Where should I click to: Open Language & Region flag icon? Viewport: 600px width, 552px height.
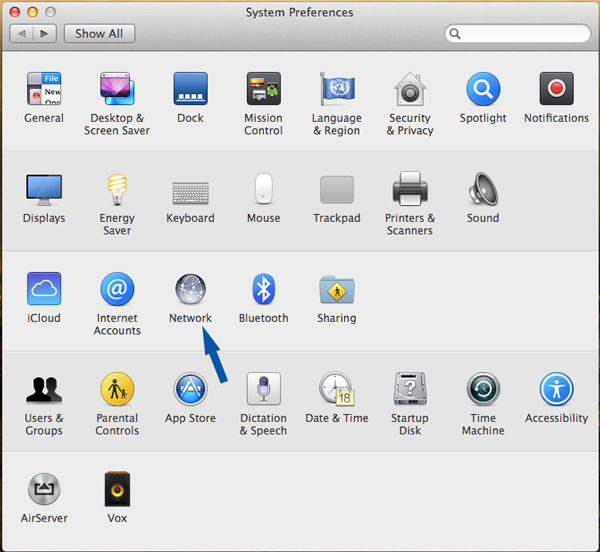[337, 89]
